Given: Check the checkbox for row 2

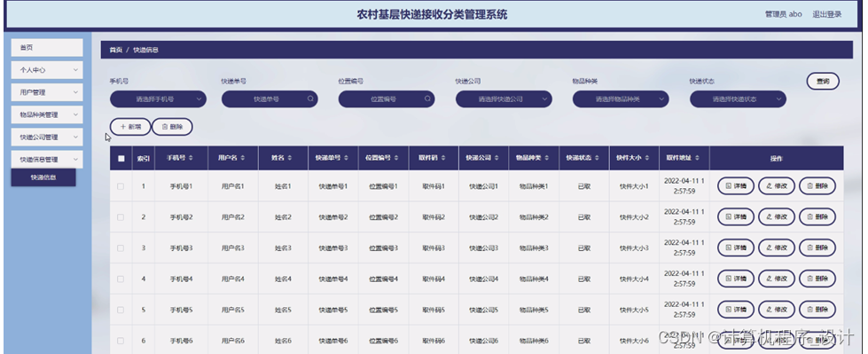Looking at the screenshot, I should (x=121, y=217).
